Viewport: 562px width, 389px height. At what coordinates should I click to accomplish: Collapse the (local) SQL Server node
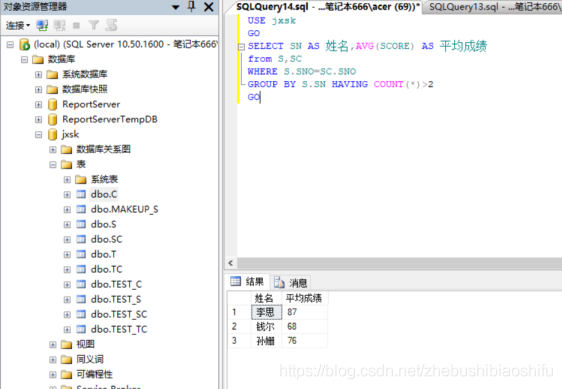click(x=10, y=44)
